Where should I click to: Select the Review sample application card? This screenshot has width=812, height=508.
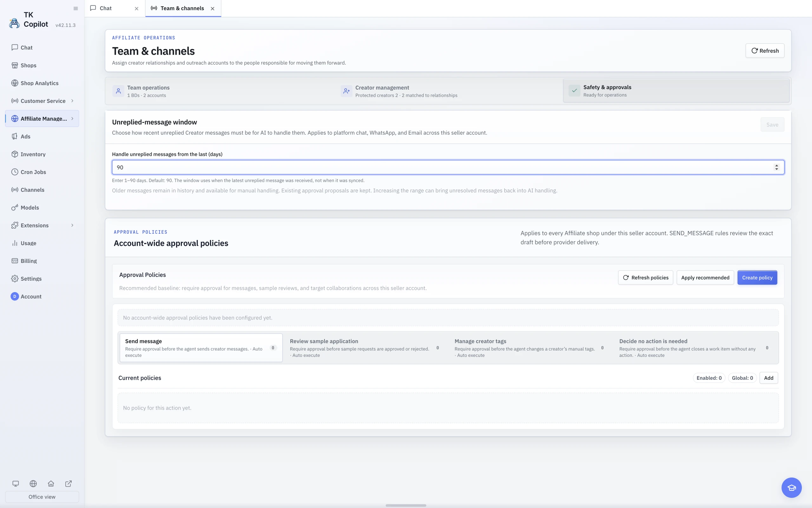[366, 348]
